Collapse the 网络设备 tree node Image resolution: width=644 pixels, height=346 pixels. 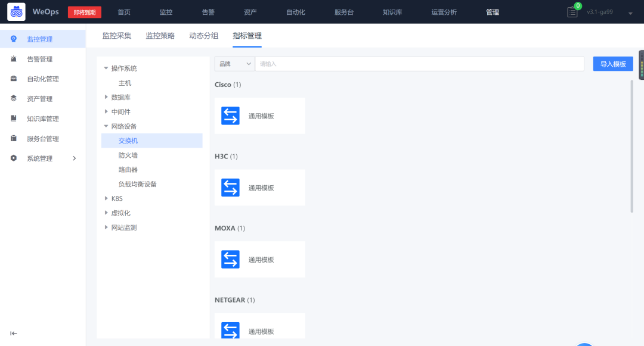pos(106,126)
